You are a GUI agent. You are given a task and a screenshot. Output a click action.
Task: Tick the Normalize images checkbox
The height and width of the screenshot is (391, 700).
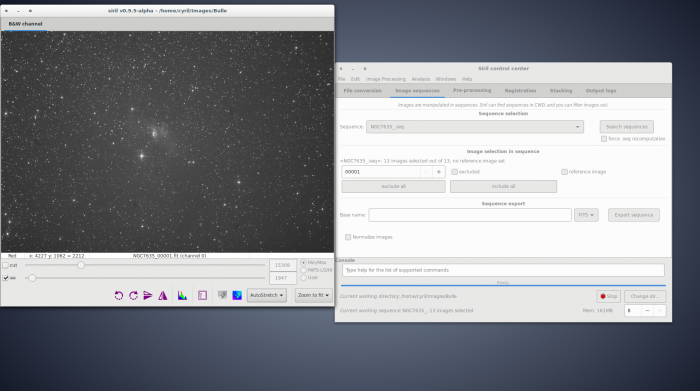[348, 237]
